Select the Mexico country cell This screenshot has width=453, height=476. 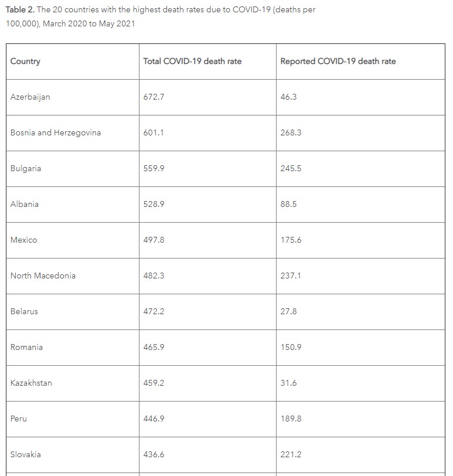pos(23,240)
